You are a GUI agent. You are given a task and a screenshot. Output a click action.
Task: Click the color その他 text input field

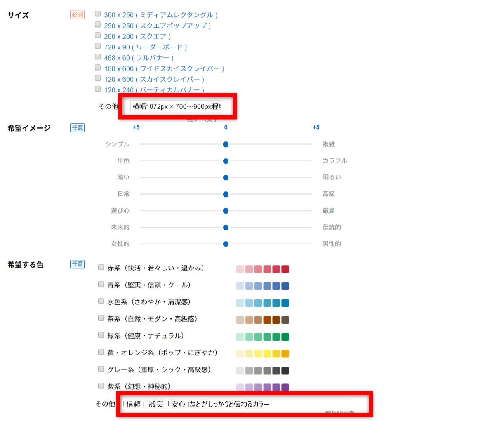236,404
